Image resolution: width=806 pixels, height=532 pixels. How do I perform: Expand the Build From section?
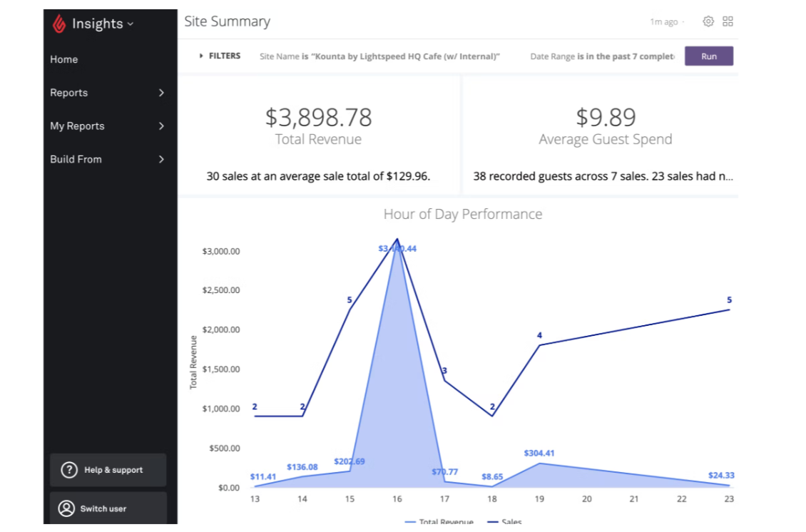click(160, 159)
